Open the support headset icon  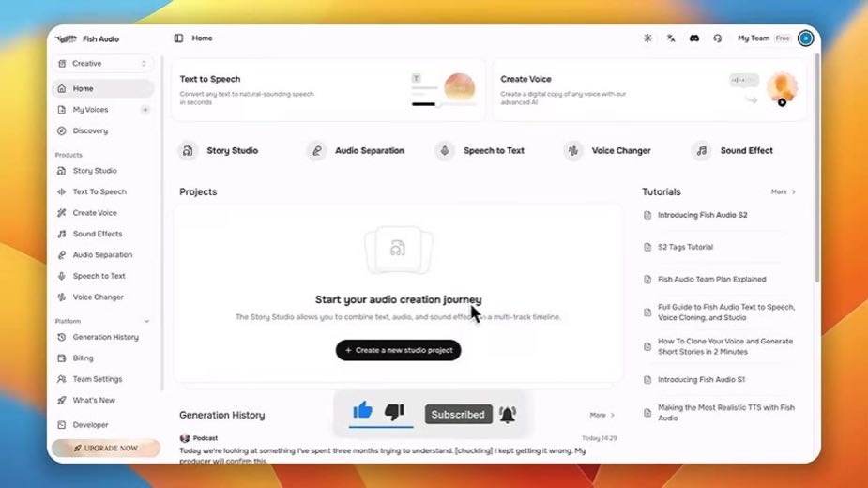click(718, 38)
